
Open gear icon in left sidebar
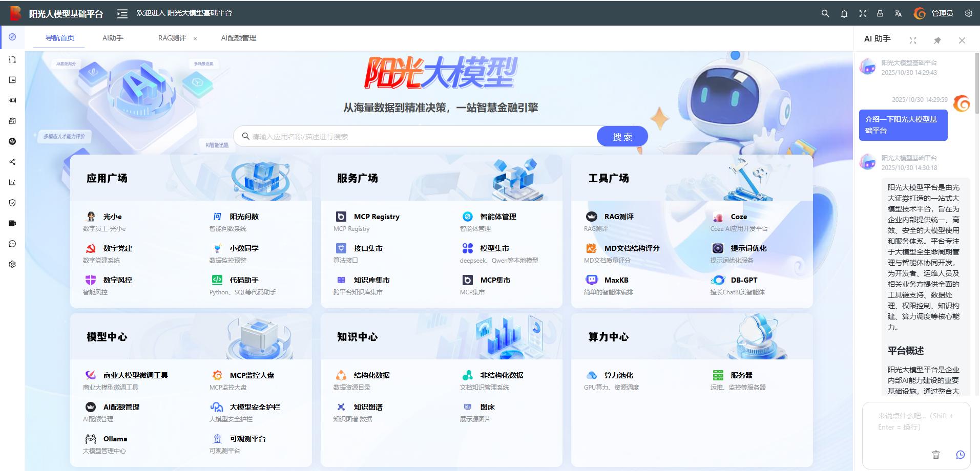coord(12,264)
